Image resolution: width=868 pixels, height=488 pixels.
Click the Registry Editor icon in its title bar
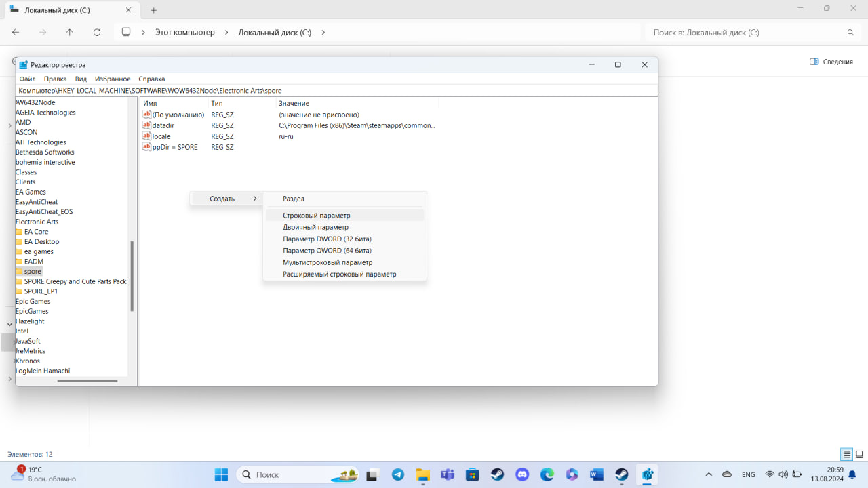tap(24, 65)
